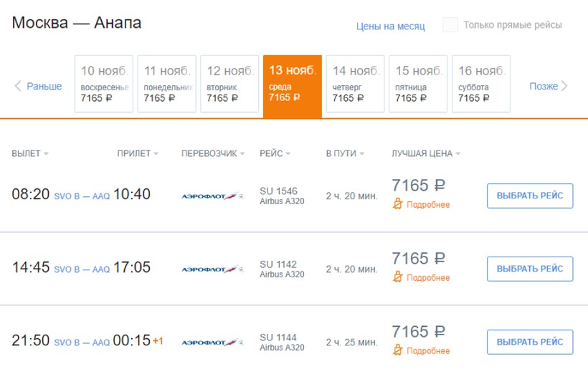
Task: Click the Aeroflot logo on the 08:20 flight
Action: [x=212, y=196]
